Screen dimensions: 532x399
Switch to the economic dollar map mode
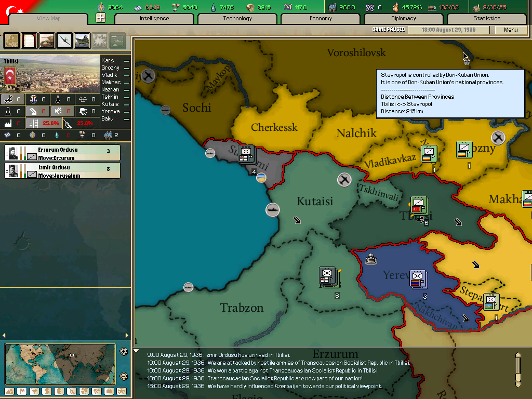[47, 391]
